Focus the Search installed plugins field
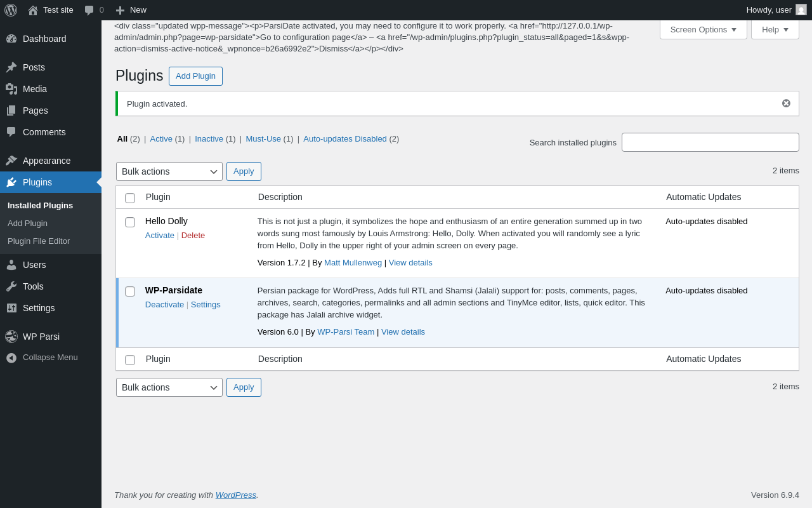 pos(710,142)
